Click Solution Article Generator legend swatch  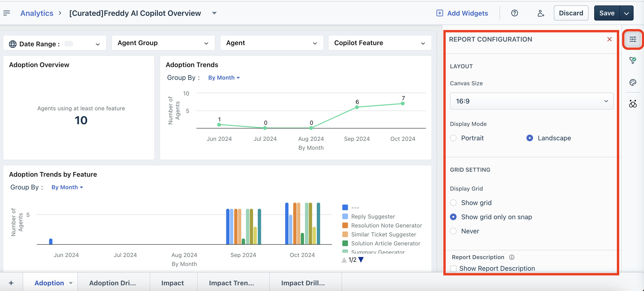345,243
